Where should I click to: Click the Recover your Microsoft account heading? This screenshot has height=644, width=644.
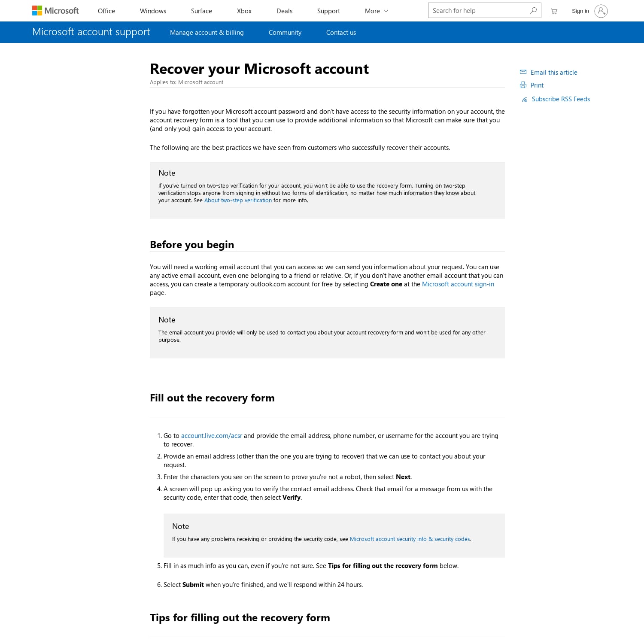pos(259,69)
